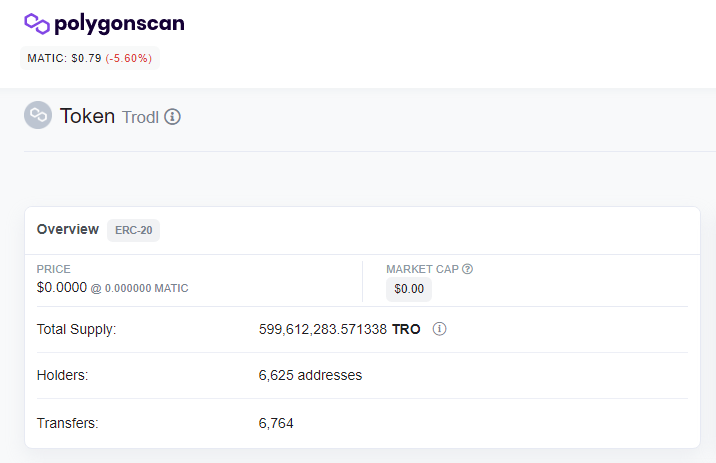Viewport: 716px width, 463px height.
Task: Click the grey Trodl token avatar icon
Action: pos(38,115)
